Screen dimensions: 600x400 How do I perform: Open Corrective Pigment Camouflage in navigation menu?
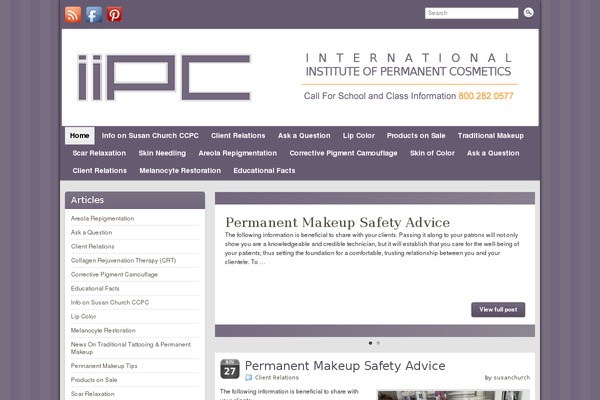coord(343,153)
